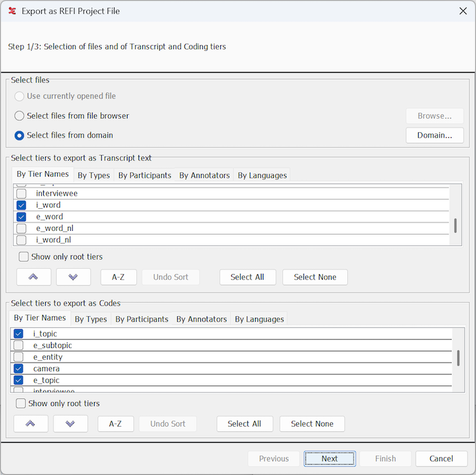Image resolution: width=476 pixels, height=475 pixels.
Task: Click the Codes tier list scrollbar
Action: pyautogui.click(x=458, y=358)
